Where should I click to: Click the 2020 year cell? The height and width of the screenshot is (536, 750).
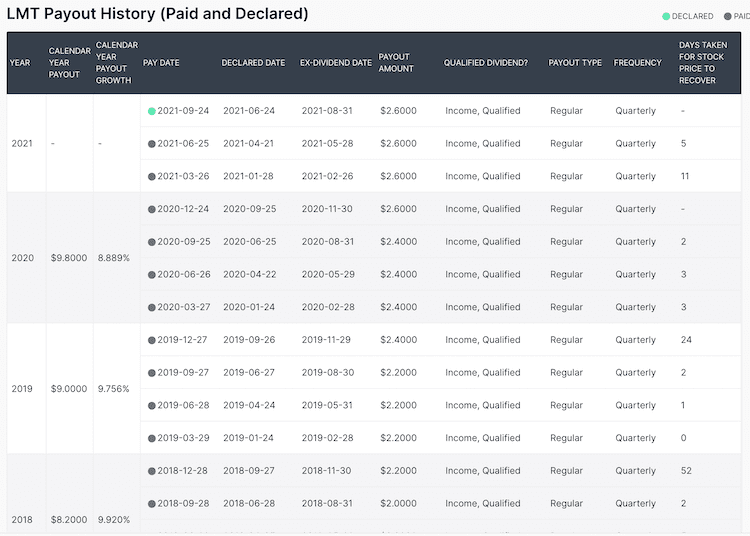[22, 258]
